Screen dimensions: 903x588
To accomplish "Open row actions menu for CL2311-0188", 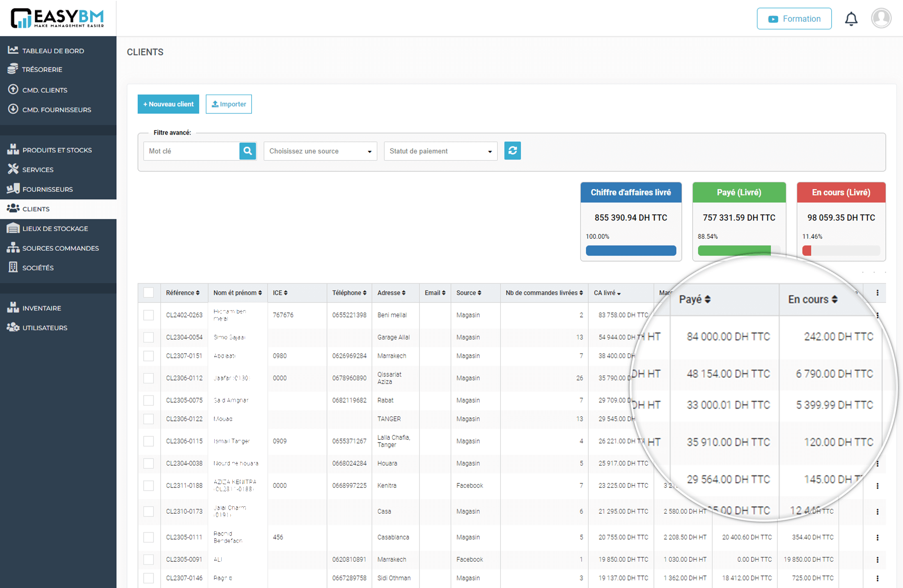I will coord(878,486).
